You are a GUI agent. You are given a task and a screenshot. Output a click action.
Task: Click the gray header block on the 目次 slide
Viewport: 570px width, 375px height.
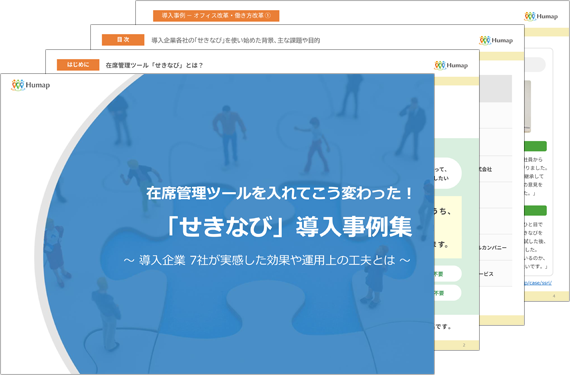[496, 89]
